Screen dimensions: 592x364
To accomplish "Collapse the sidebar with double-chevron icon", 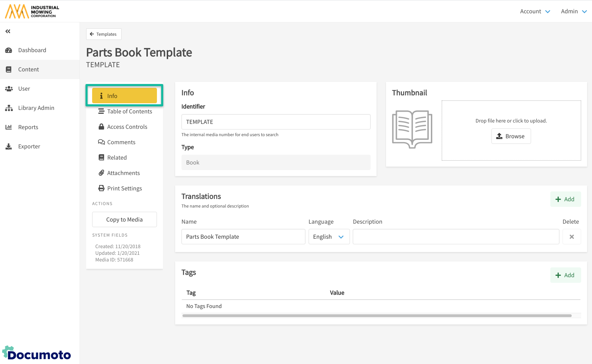I will pyautogui.click(x=8, y=31).
